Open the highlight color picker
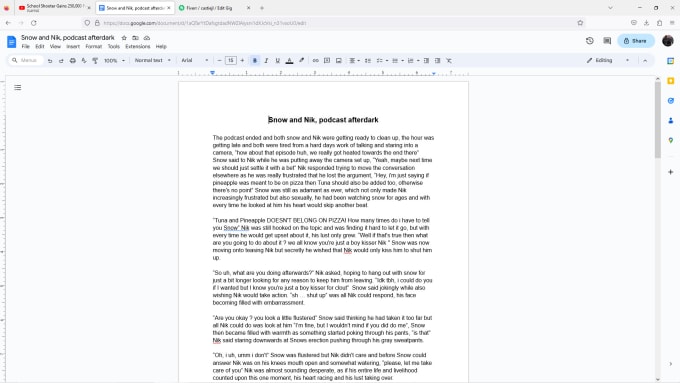 tap(301, 61)
